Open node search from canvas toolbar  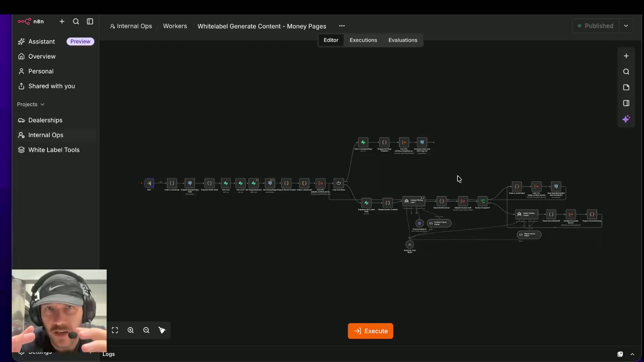626,72
